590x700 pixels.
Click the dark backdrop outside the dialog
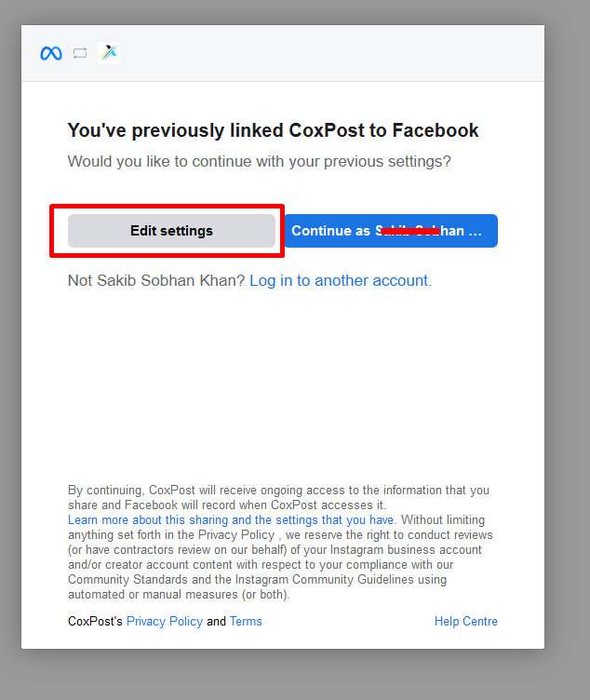pos(566,372)
